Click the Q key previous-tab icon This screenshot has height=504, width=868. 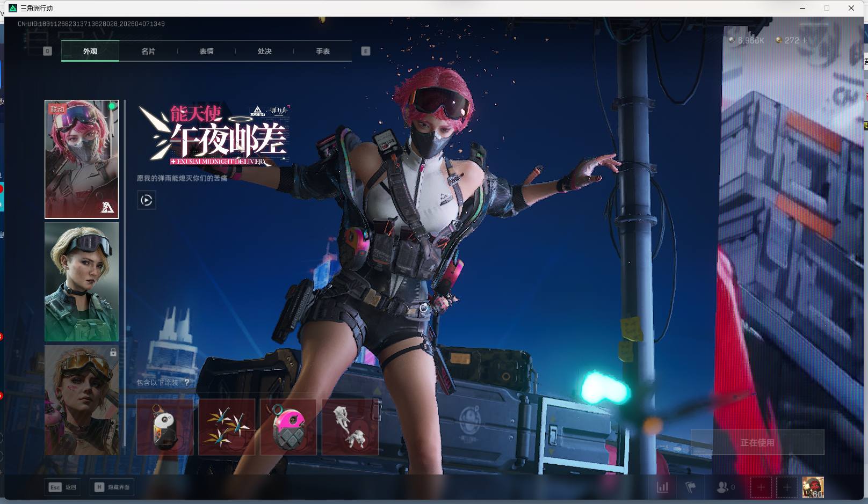pyautogui.click(x=47, y=51)
